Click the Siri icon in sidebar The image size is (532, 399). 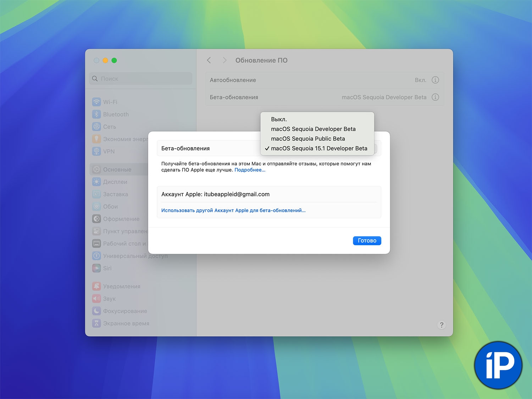96,268
